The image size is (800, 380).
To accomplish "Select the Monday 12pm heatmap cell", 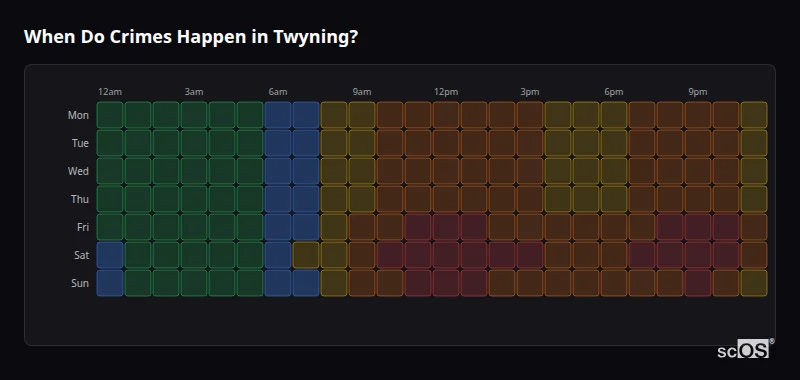I will click(446, 115).
